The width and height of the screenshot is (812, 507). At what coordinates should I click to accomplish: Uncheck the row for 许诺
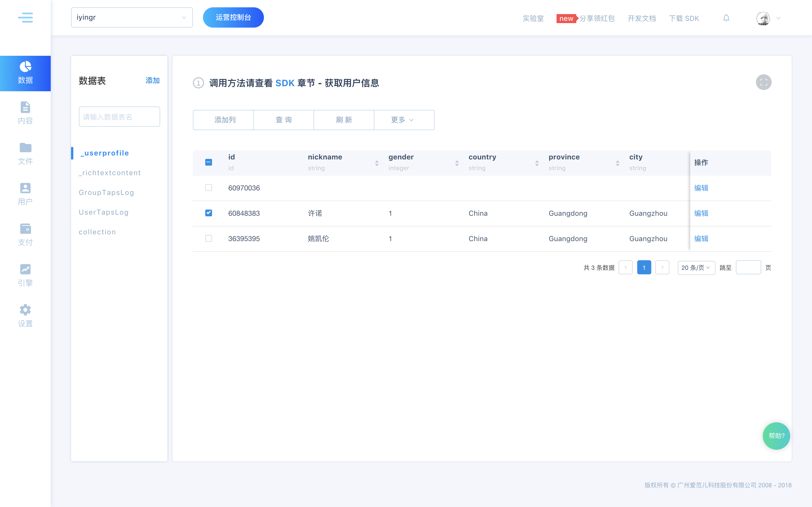(x=208, y=213)
